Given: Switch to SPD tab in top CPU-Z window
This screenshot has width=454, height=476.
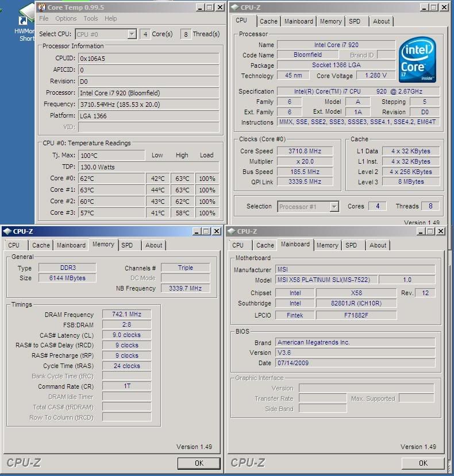Looking at the screenshot, I should click(355, 21).
